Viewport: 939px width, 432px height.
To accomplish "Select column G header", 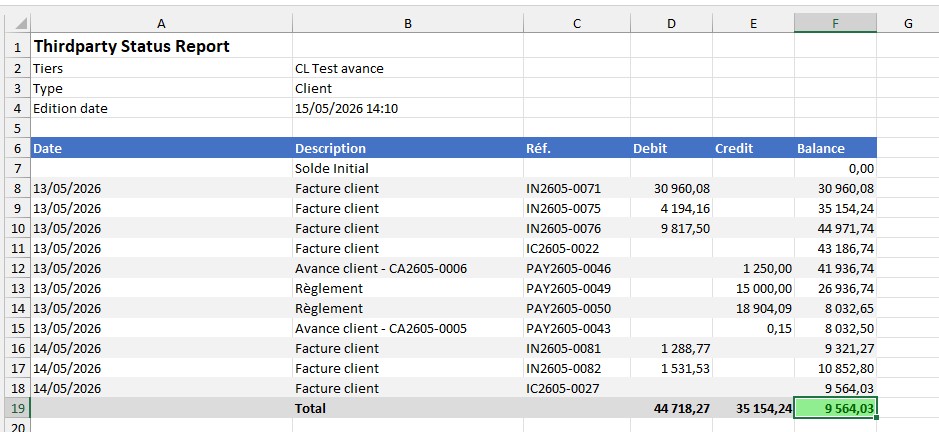I will (x=908, y=23).
